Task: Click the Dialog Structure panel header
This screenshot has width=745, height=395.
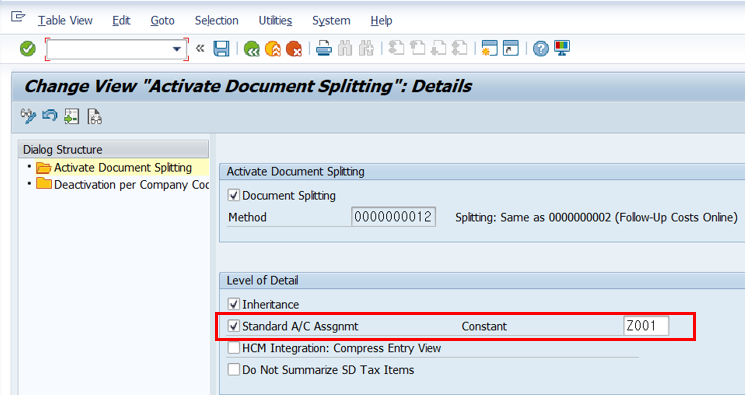Action: 114,149
